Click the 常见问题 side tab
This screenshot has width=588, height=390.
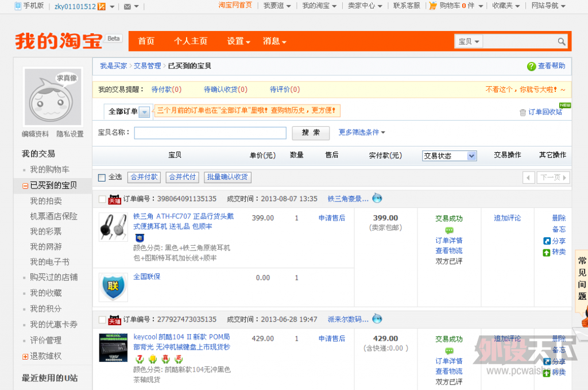(x=582, y=278)
